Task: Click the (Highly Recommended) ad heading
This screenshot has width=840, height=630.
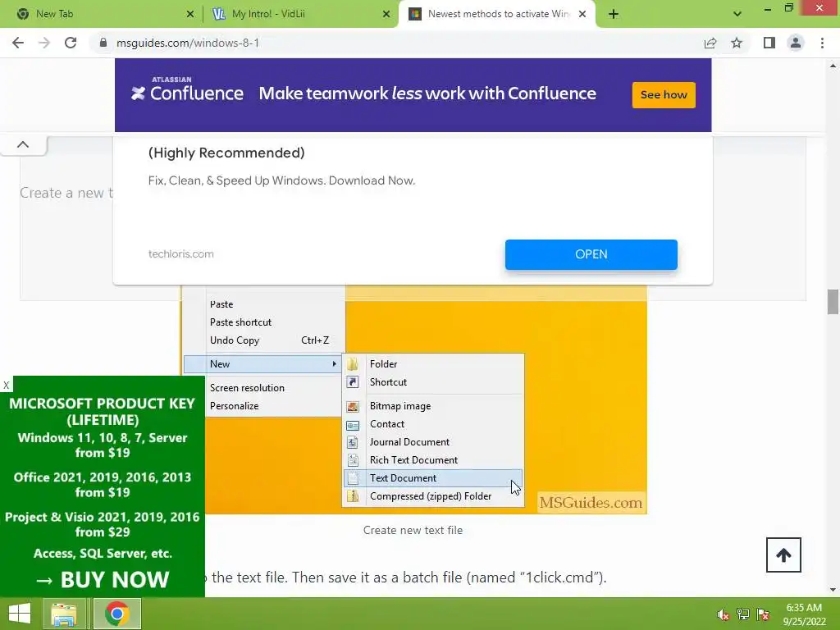Action: tap(226, 153)
